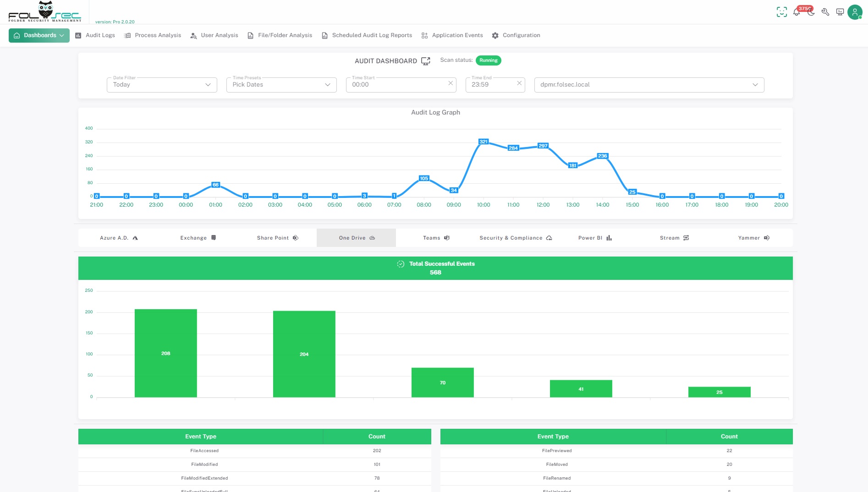Select the Azure A.D. tab
Image resolution: width=868 pixels, height=492 pixels.
pyautogui.click(x=119, y=238)
